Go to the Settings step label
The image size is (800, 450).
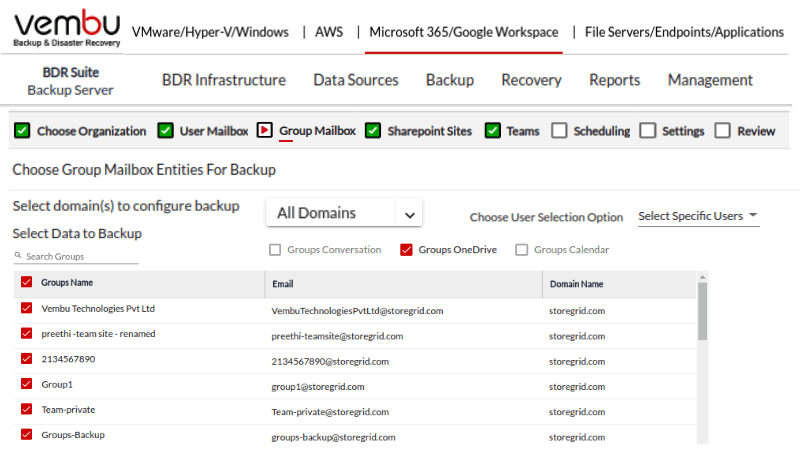coord(683,131)
